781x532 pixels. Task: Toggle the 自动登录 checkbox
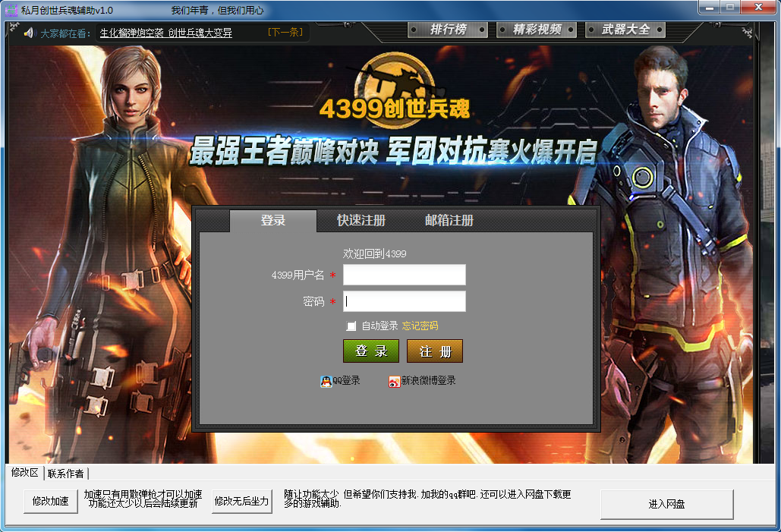coord(351,326)
